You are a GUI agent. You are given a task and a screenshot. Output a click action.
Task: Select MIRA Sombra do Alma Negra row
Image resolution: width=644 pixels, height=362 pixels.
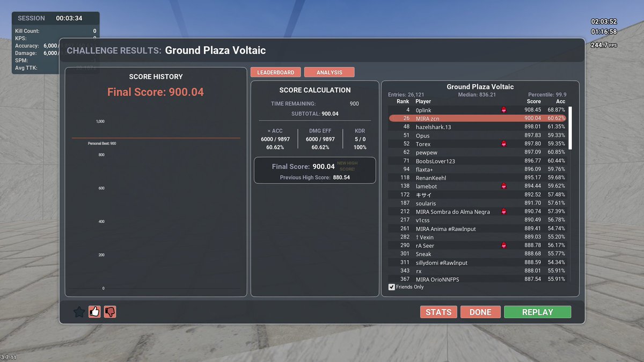[x=478, y=212]
